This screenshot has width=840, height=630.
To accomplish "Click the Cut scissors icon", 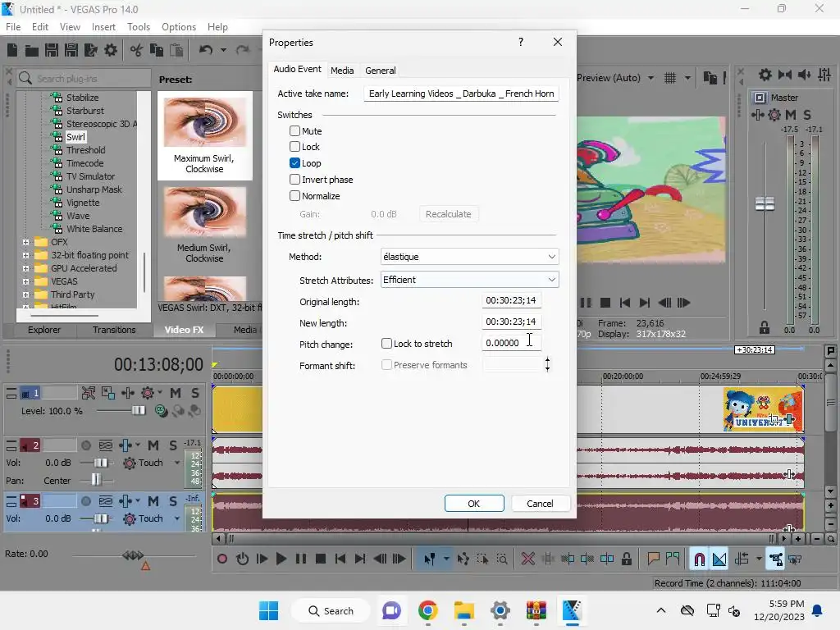I will pos(136,50).
